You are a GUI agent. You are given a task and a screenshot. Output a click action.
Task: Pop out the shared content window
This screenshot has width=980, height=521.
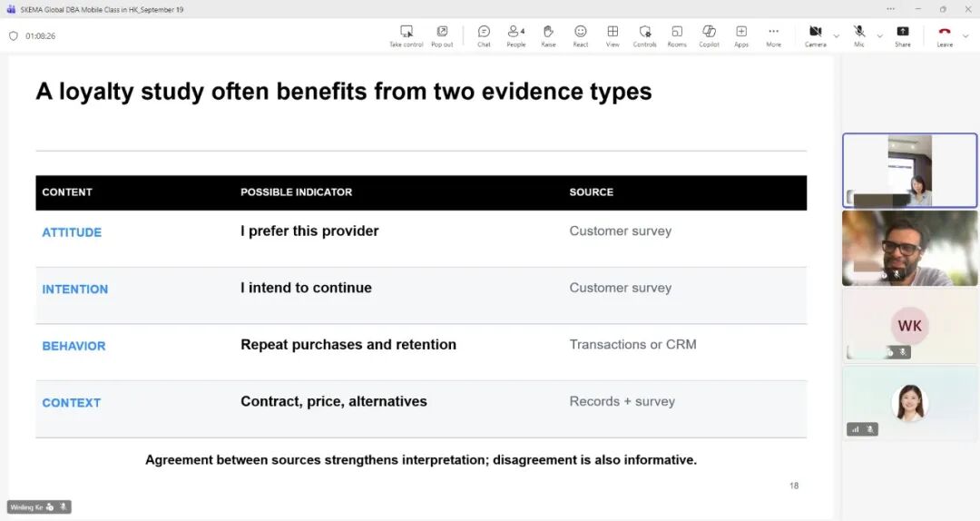pyautogui.click(x=442, y=35)
